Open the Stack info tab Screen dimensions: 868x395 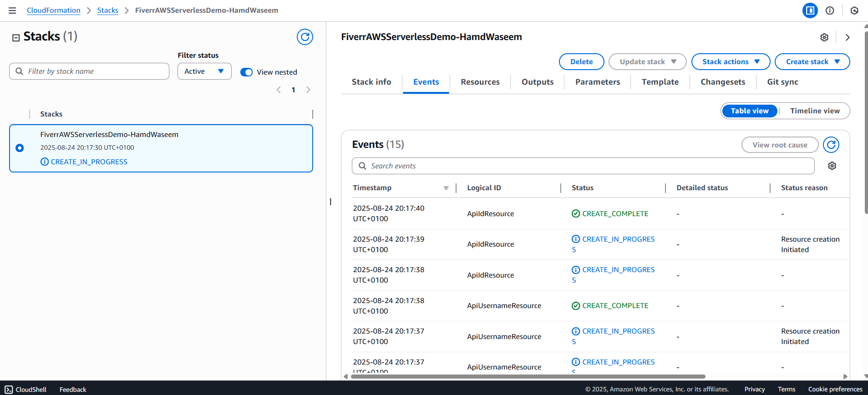click(x=371, y=82)
